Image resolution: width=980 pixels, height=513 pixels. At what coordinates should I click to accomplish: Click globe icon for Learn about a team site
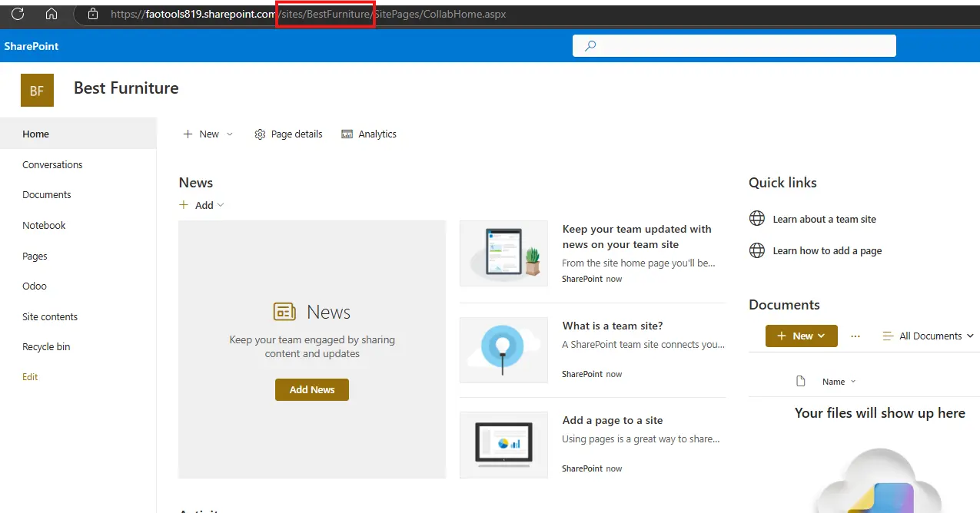click(757, 219)
